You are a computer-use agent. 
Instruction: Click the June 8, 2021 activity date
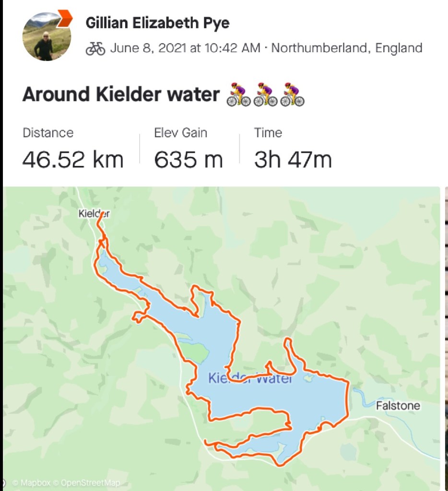pyautogui.click(x=185, y=48)
